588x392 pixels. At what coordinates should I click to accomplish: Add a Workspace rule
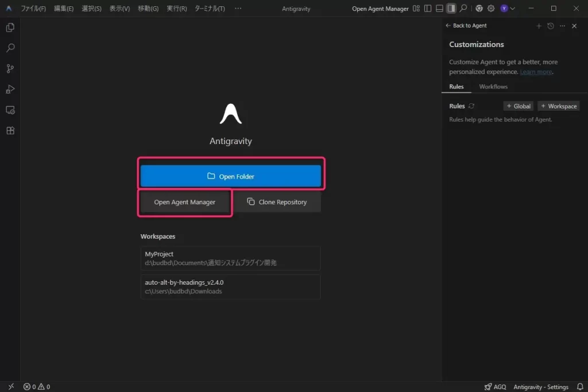pyautogui.click(x=558, y=106)
